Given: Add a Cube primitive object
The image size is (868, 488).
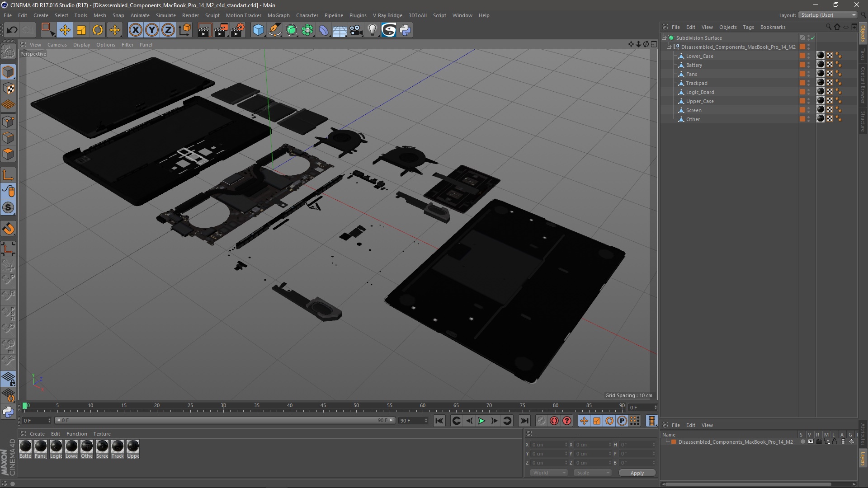Looking at the screenshot, I should 258,30.
